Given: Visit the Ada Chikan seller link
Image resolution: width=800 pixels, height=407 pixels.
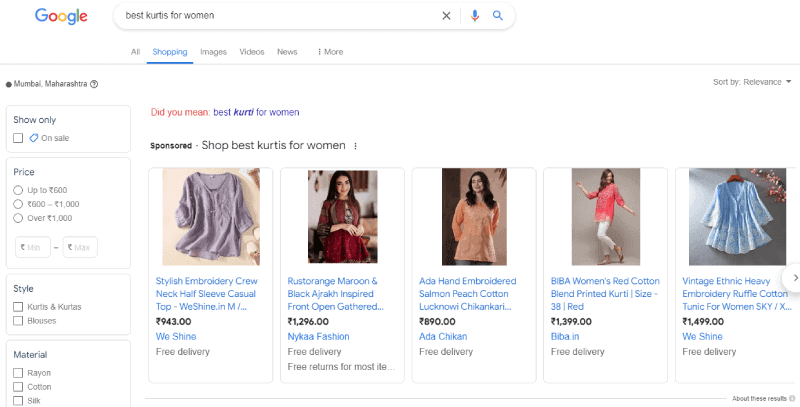Looking at the screenshot, I should pyautogui.click(x=443, y=337).
